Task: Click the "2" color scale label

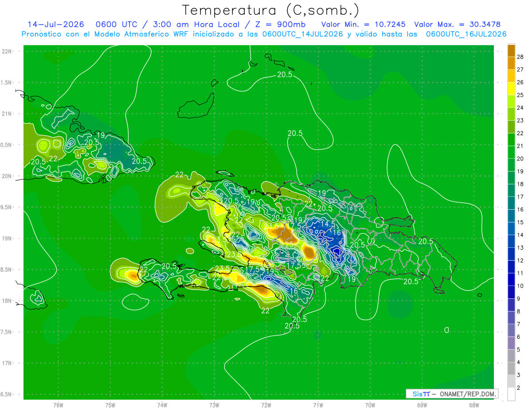Action: point(519,388)
